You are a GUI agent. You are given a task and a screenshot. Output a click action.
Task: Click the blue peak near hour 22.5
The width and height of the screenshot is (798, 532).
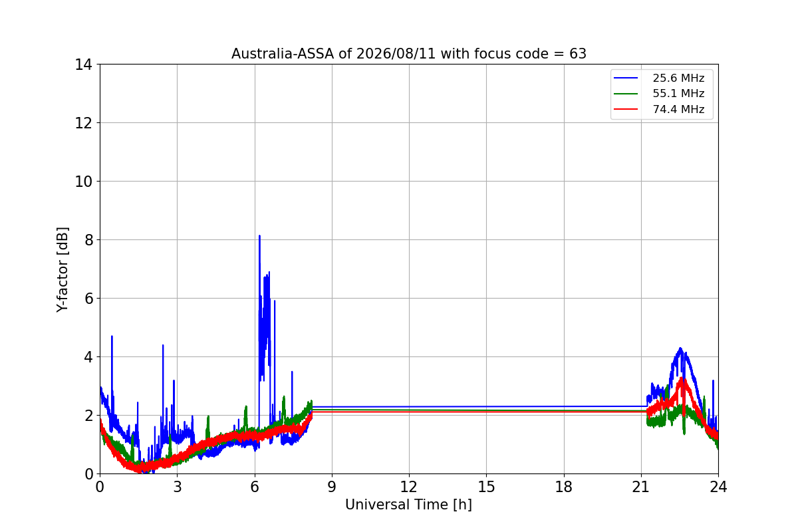(680, 348)
